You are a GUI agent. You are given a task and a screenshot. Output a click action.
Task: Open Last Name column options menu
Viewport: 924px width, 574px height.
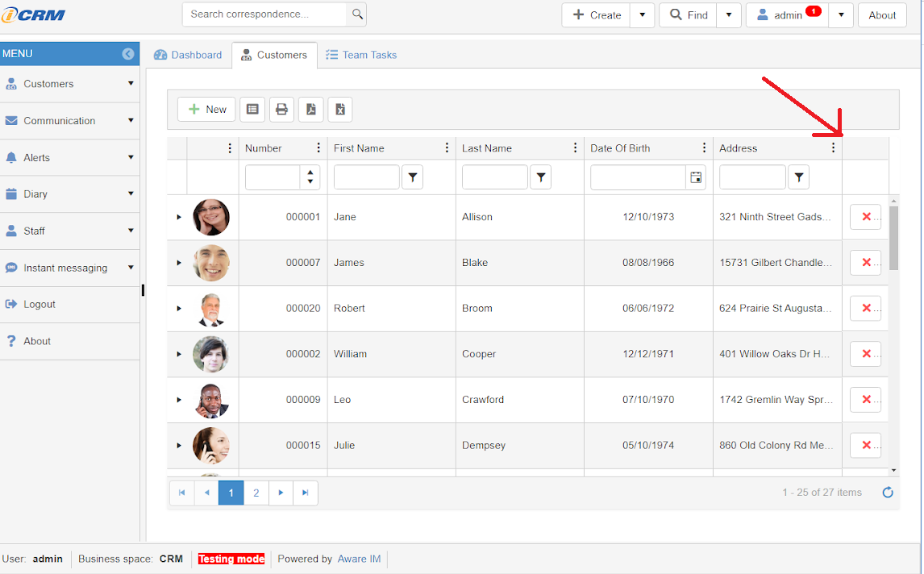pos(575,148)
